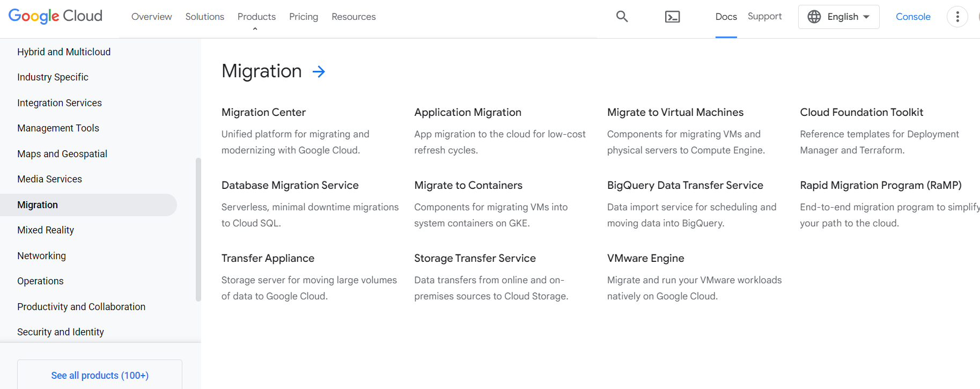Open the Migration heading link
This screenshot has width=980, height=389.
(x=262, y=71)
